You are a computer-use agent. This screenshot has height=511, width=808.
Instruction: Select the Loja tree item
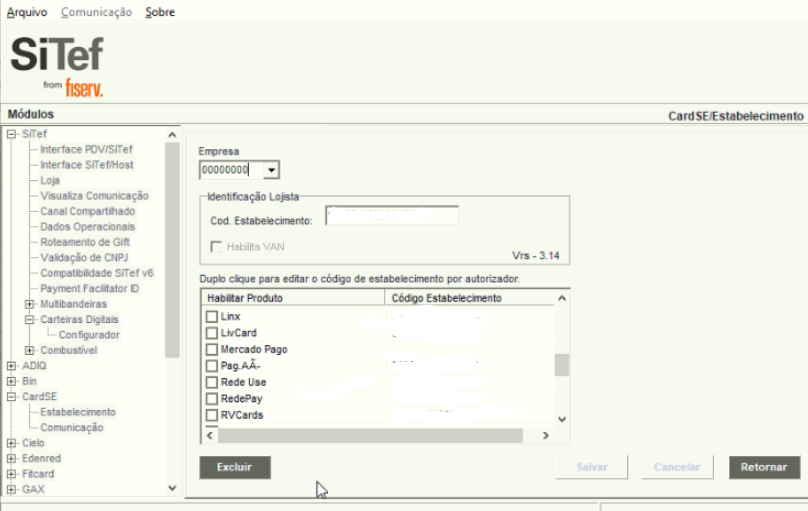(50, 180)
